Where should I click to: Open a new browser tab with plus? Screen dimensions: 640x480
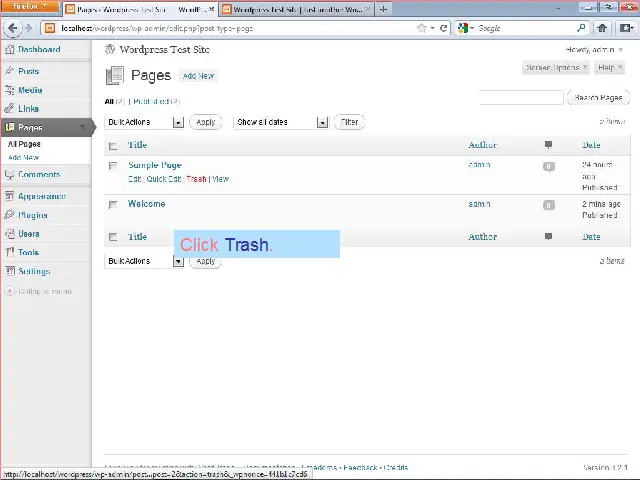383,9
